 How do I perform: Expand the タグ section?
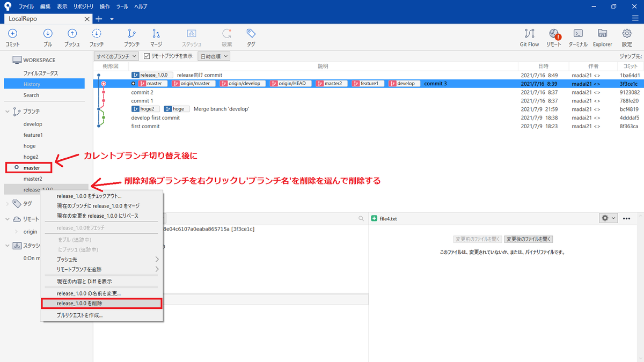8,203
